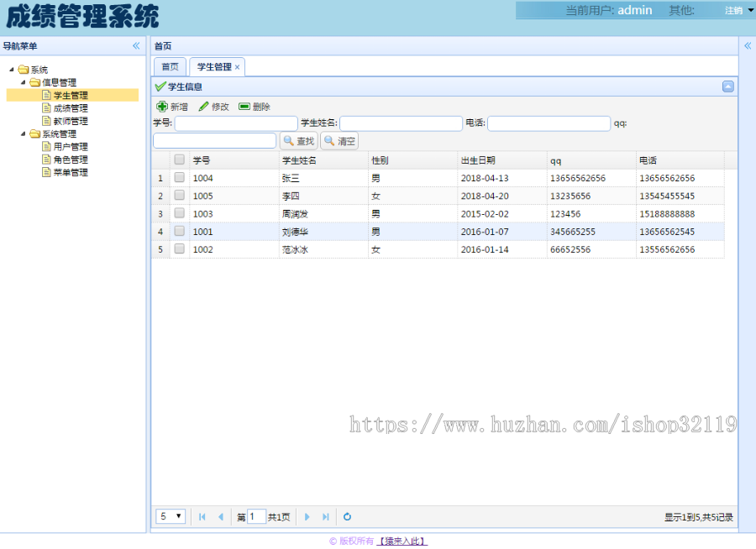Open the page size dropdown showing 5
Screen dimensions: 756x549
coord(171,516)
